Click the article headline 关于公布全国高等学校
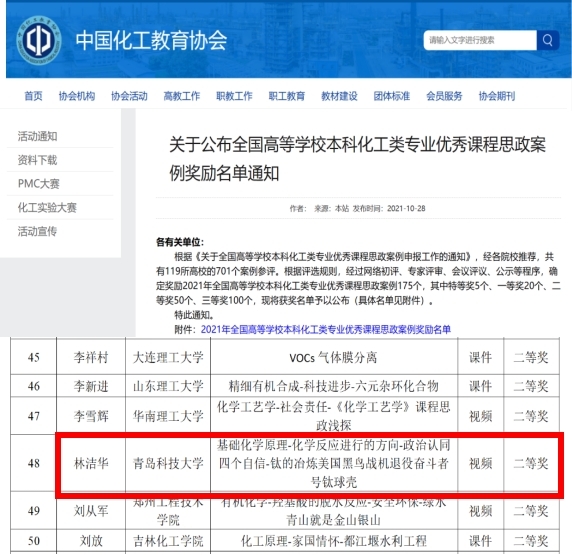The height and width of the screenshot is (555, 572). click(x=357, y=159)
